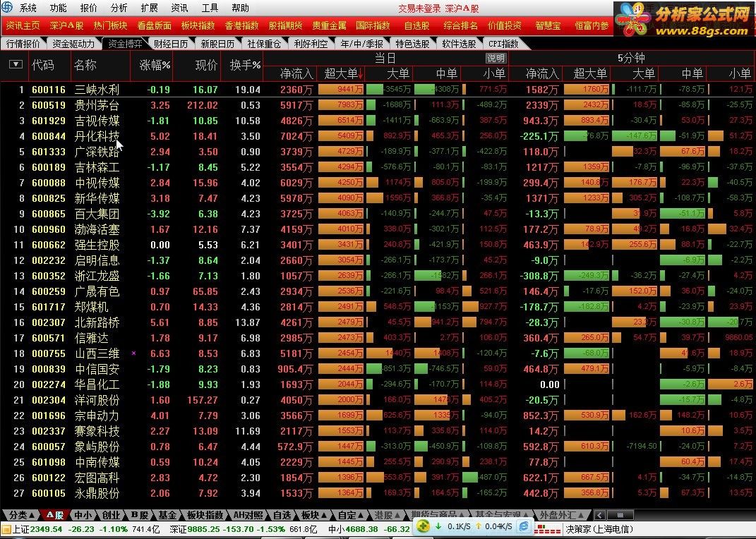
Task: Switch to the 利好利空 tab
Action: click(311, 44)
